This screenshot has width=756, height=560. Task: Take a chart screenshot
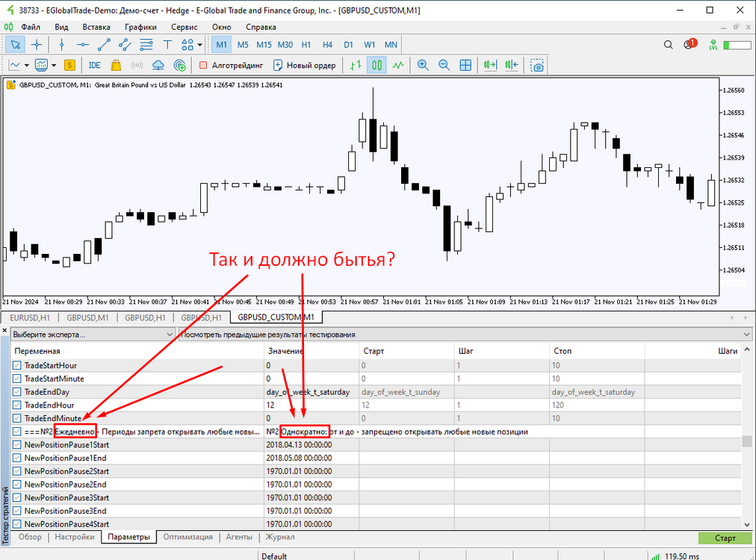tap(536, 65)
